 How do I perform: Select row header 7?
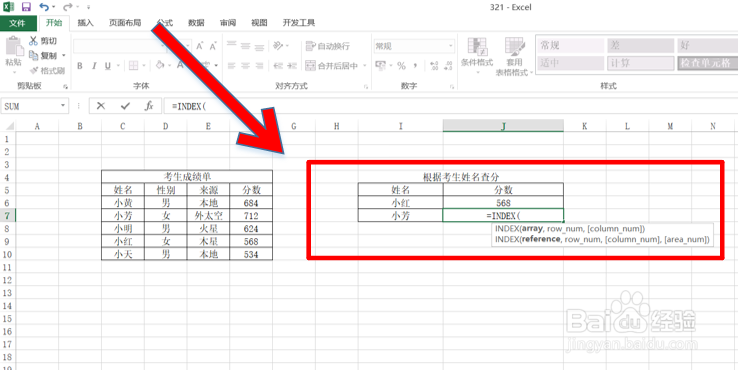pos(7,216)
